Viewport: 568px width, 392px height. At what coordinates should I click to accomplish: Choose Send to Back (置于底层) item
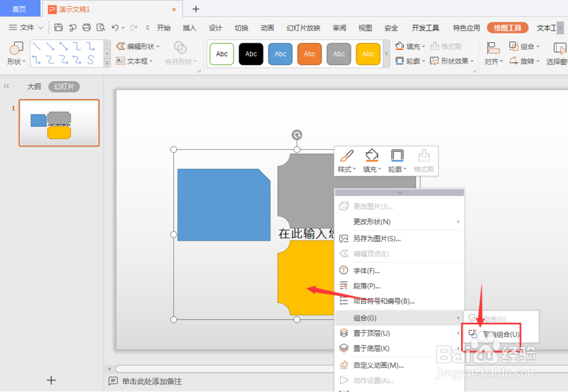point(400,348)
